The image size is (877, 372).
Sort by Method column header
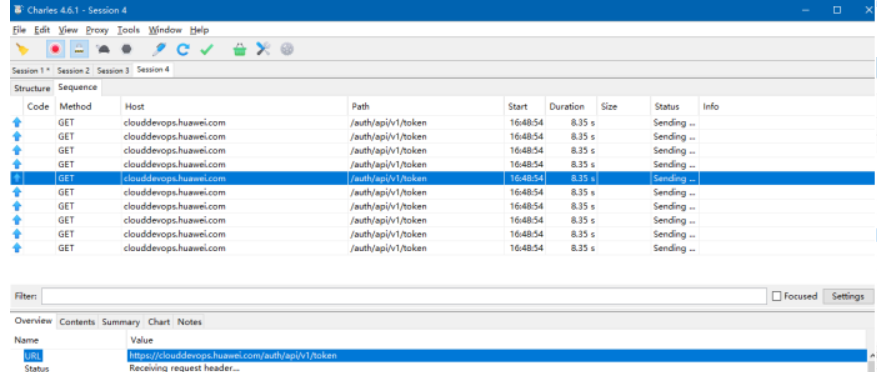(88, 106)
